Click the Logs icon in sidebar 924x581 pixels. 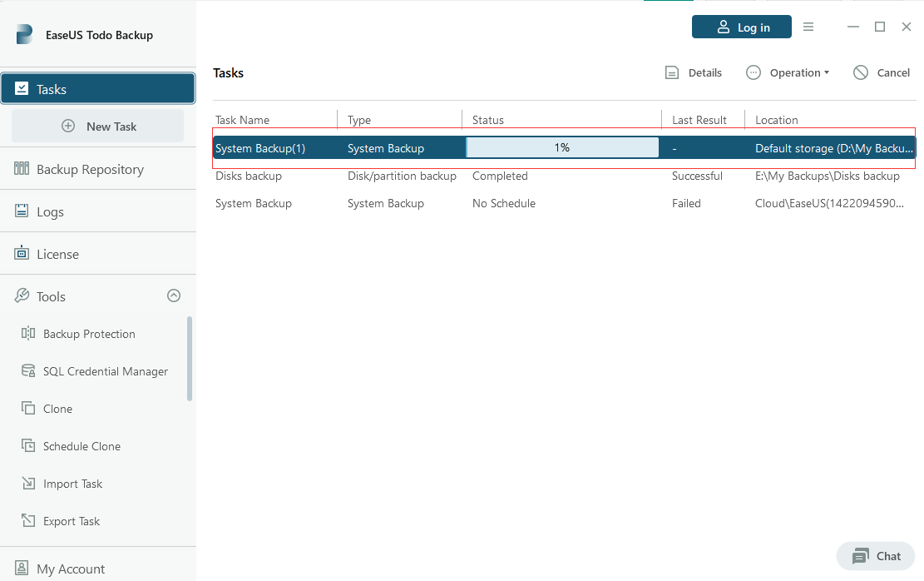pos(22,211)
